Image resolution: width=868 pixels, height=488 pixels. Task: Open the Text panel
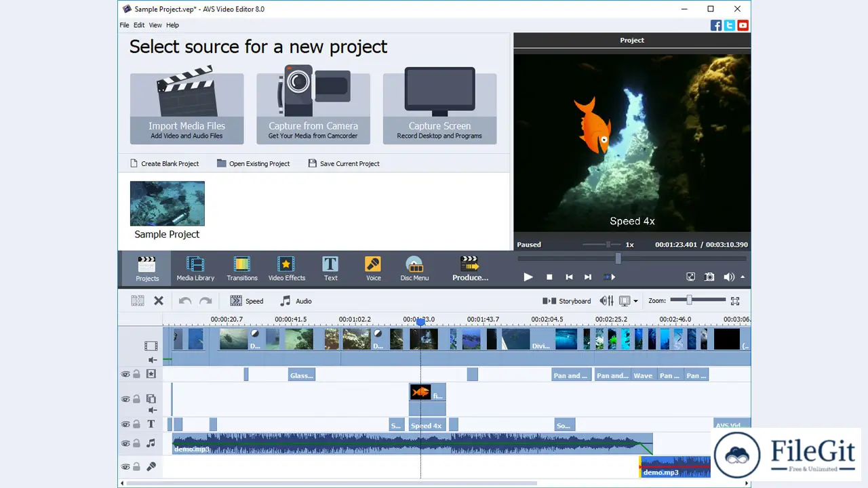coord(330,268)
